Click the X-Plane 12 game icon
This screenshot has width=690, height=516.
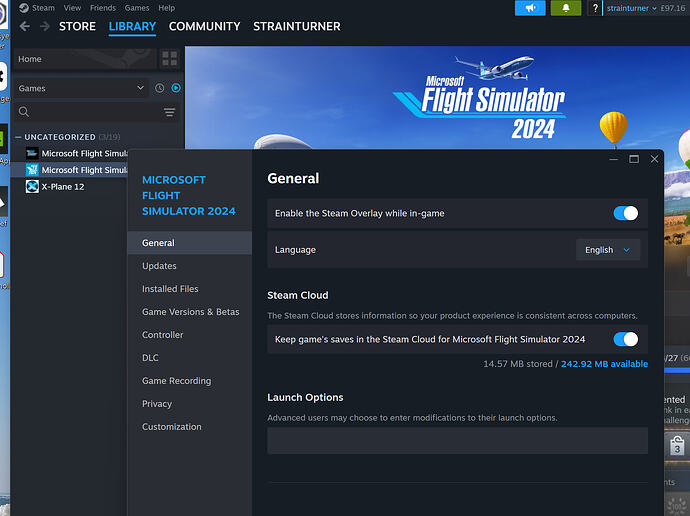click(x=32, y=187)
